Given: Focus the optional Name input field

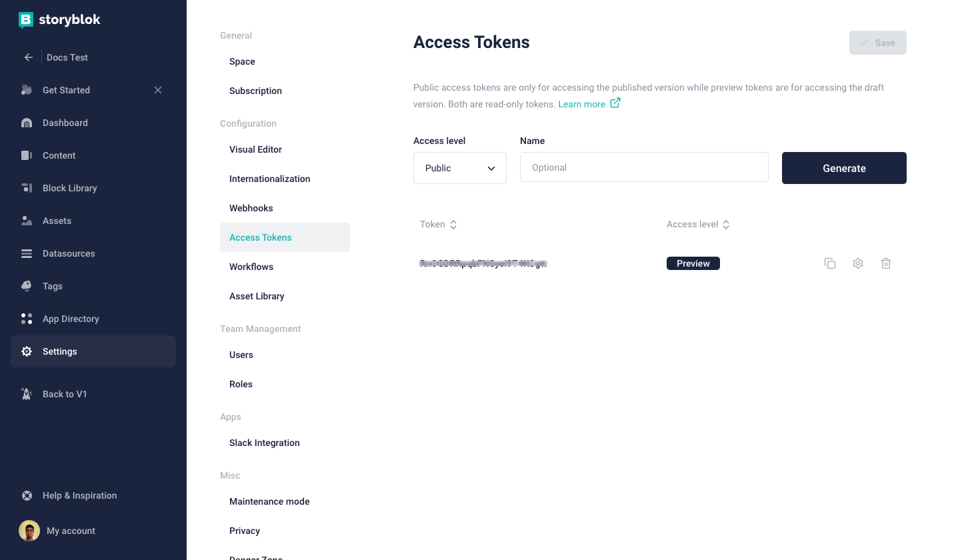Looking at the screenshot, I should (x=644, y=167).
